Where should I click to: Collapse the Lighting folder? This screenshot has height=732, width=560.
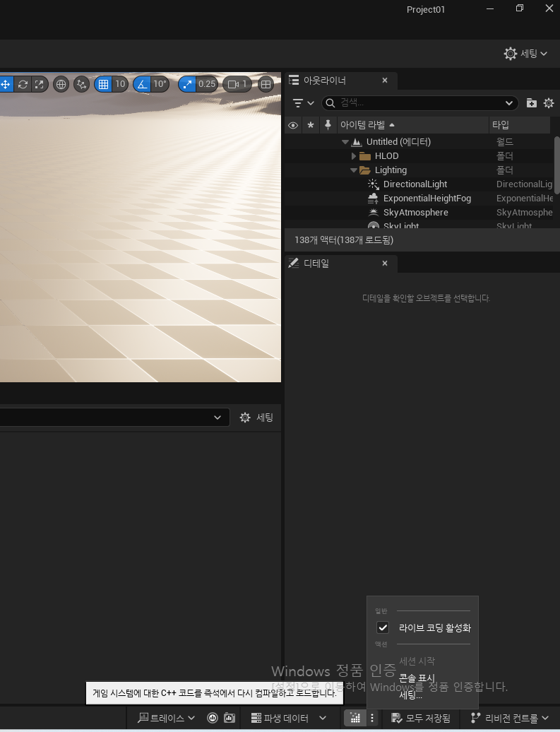(x=354, y=170)
